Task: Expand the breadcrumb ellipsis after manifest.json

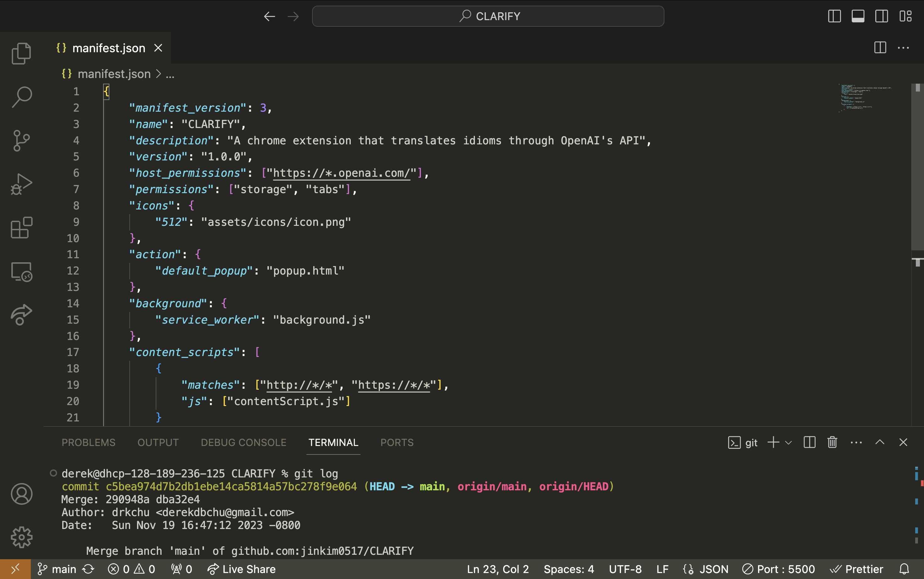Action: [x=170, y=74]
